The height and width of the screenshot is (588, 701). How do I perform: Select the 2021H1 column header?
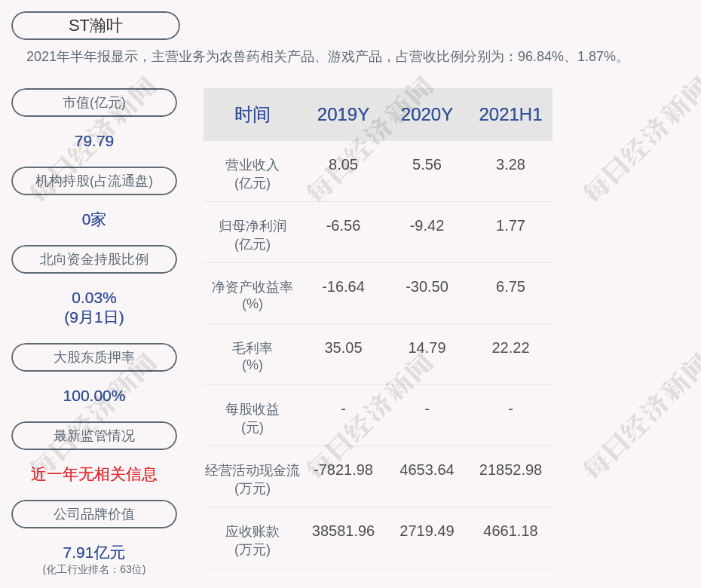(510, 115)
